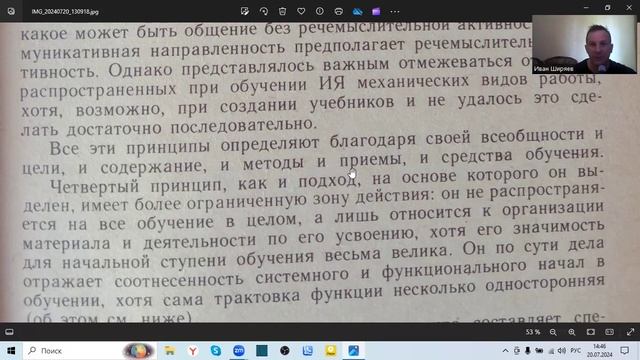
Task: Open the OneDrive cloud icon in toolbar
Action: pos(358,11)
